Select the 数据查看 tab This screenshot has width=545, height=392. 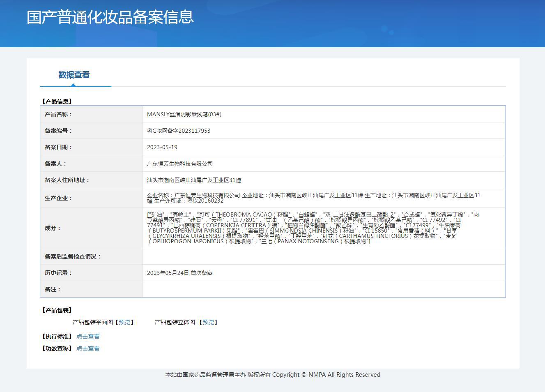pyautogui.click(x=74, y=75)
